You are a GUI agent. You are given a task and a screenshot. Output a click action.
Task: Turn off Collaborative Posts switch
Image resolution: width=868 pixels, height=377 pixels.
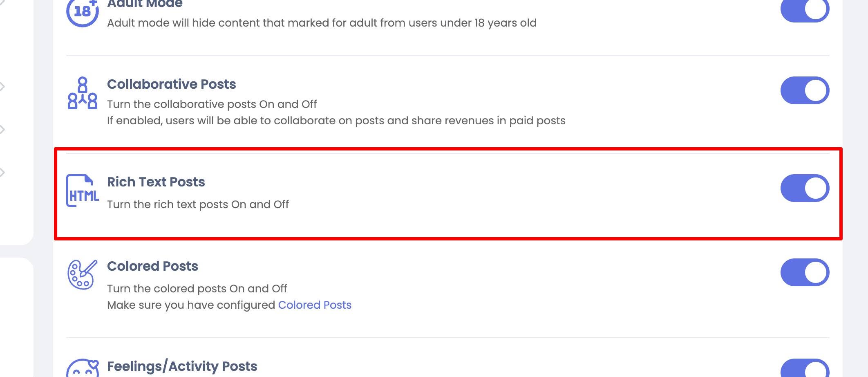[x=805, y=90]
